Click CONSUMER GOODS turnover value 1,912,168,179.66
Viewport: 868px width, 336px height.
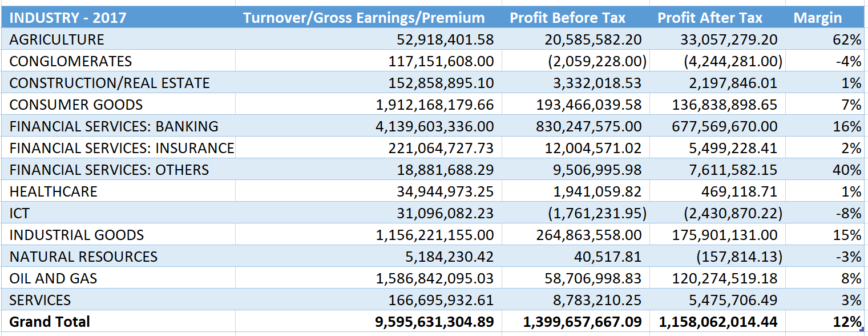[x=434, y=105]
